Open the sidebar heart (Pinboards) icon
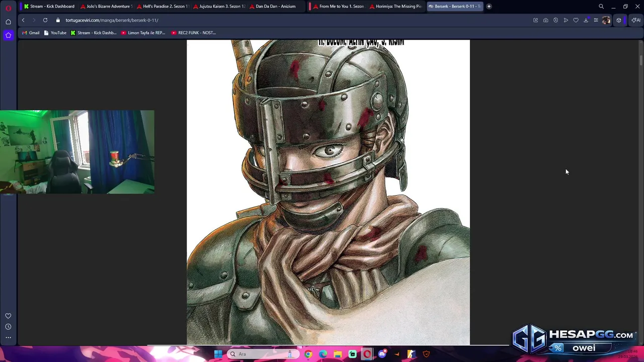The height and width of the screenshot is (362, 644). click(x=8, y=316)
